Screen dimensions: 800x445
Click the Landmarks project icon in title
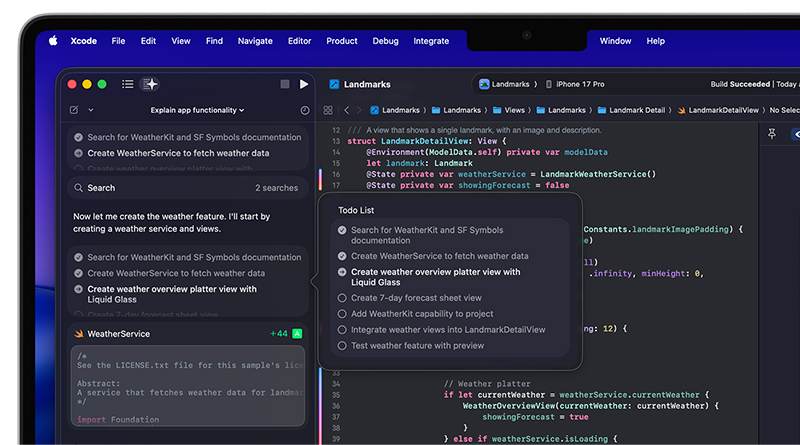[x=334, y=84]
